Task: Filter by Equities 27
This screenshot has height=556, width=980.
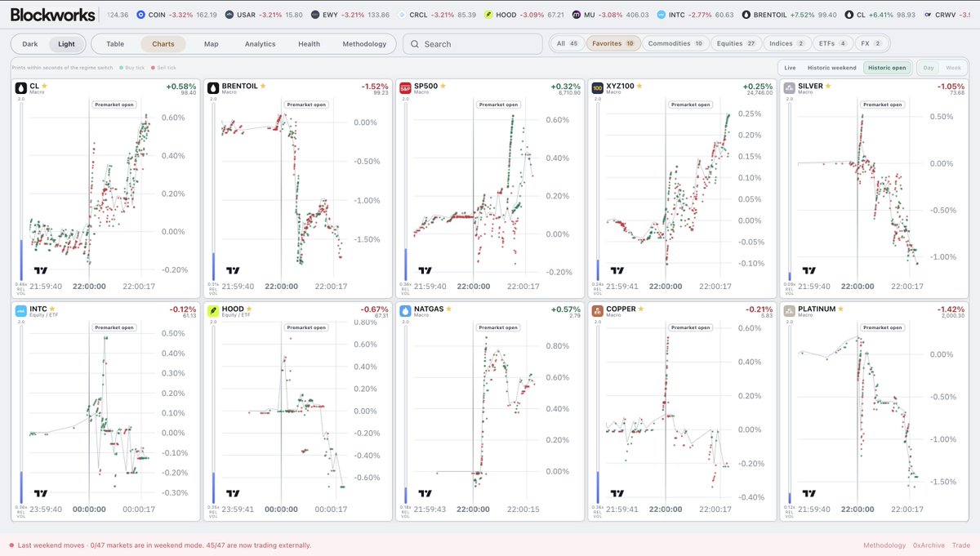Action: point(737,44)
